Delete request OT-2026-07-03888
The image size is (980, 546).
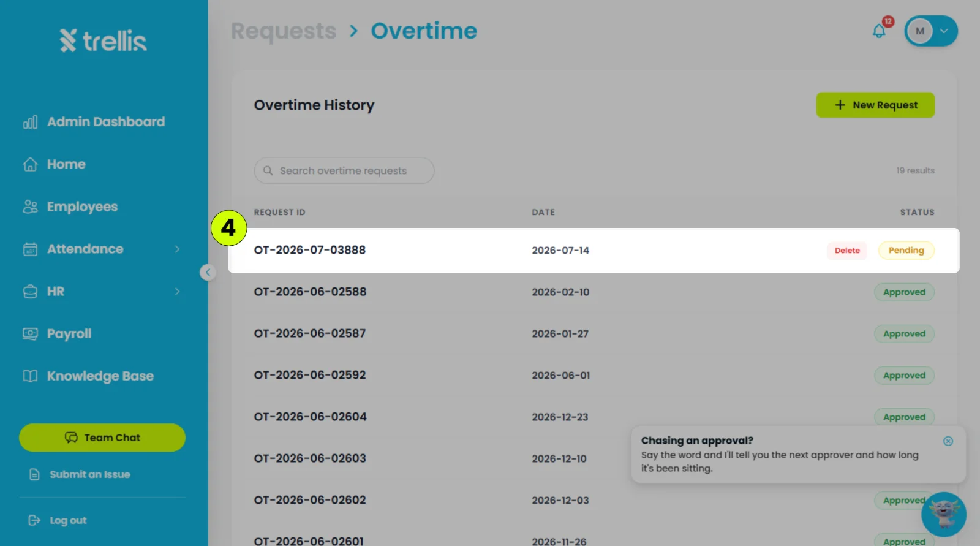pyautogui.click(x=847, y=251)
